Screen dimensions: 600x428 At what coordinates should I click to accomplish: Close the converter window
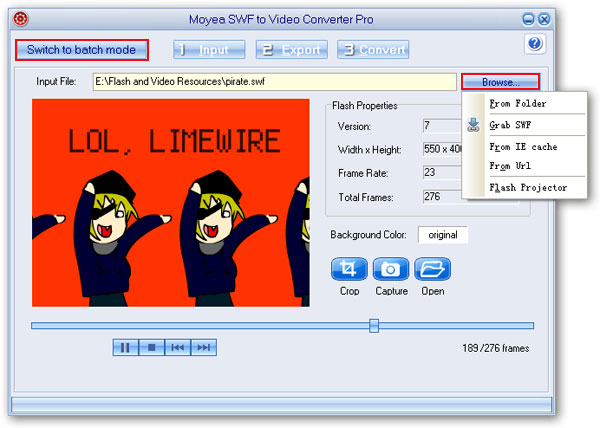pyautogui.click(x=544, y=19)
